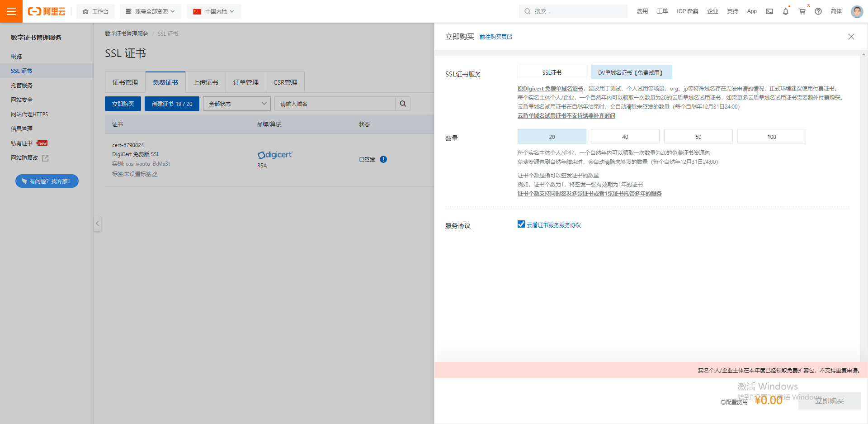Viewport: 868px width, 424px height.
Task: Select quantity 20 option
Action: click(552, 137)
